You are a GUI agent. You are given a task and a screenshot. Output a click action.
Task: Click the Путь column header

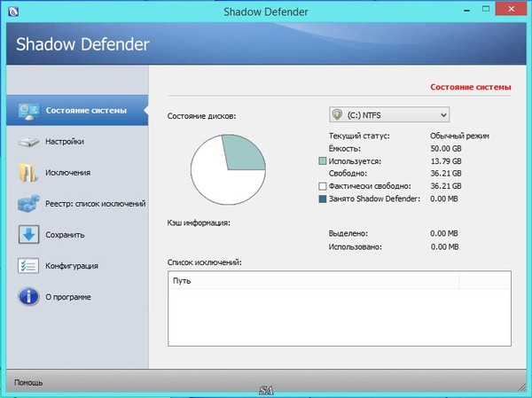point(314,281)
